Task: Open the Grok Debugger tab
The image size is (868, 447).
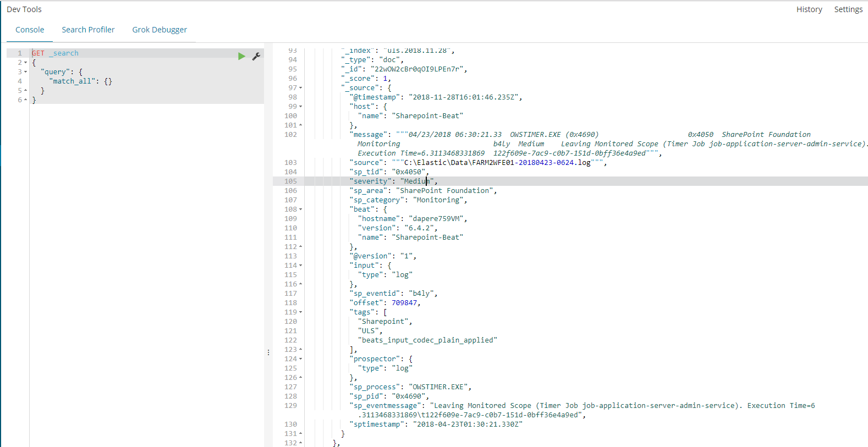Action: click(160, 30)
